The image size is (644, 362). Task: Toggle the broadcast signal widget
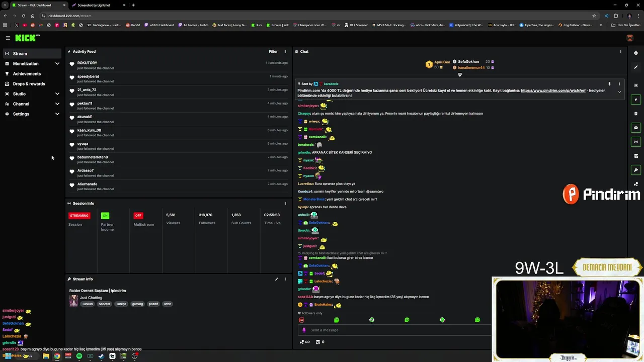[636, 142]
